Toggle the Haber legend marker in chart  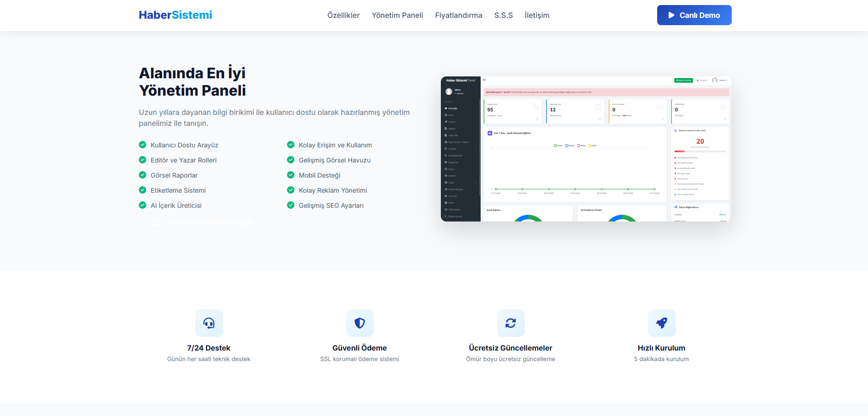click(x=555, y=146)
